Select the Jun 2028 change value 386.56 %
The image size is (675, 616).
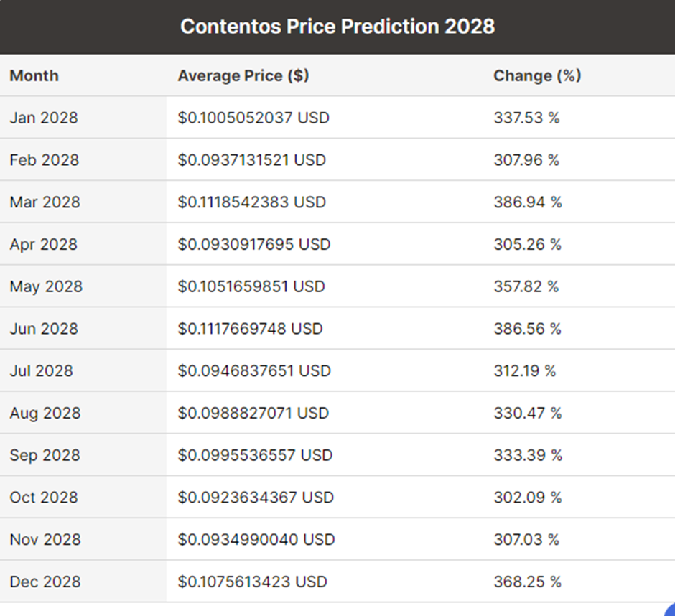(528, 329)
